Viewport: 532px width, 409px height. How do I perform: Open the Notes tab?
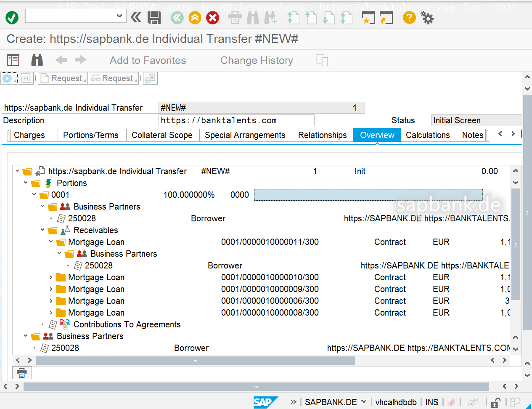473,135
